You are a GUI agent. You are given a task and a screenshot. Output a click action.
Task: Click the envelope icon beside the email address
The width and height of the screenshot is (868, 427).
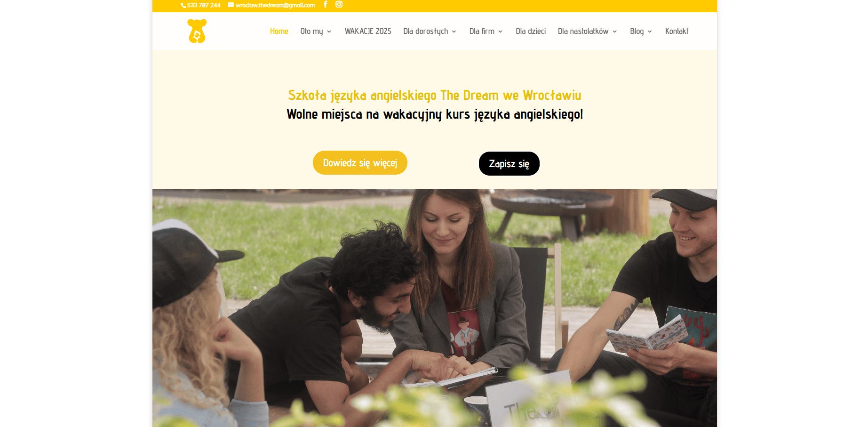[231, 5]
